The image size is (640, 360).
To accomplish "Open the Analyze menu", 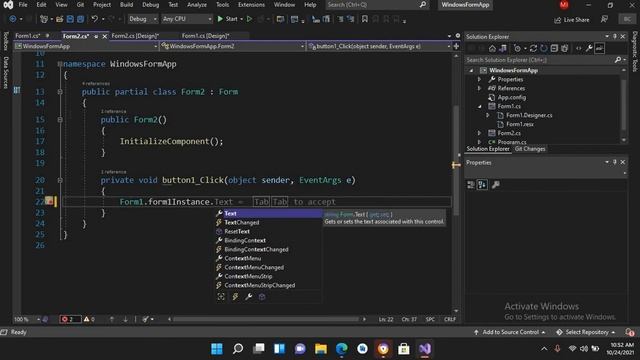I will click(197, 5).
